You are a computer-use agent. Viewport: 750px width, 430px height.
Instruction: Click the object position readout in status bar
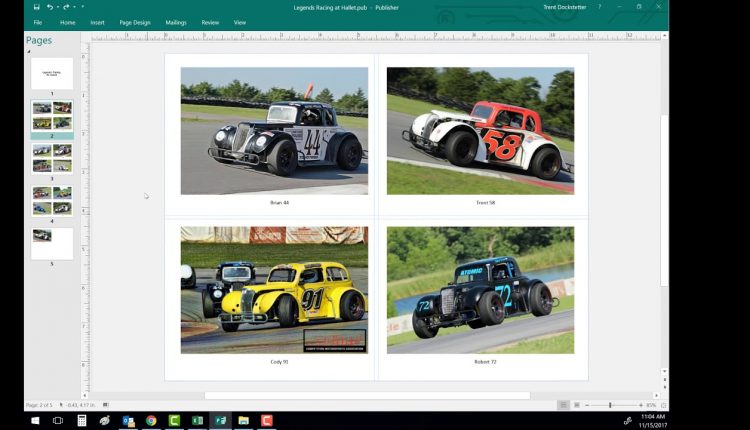pyautogui.click(x=77, y=405)
